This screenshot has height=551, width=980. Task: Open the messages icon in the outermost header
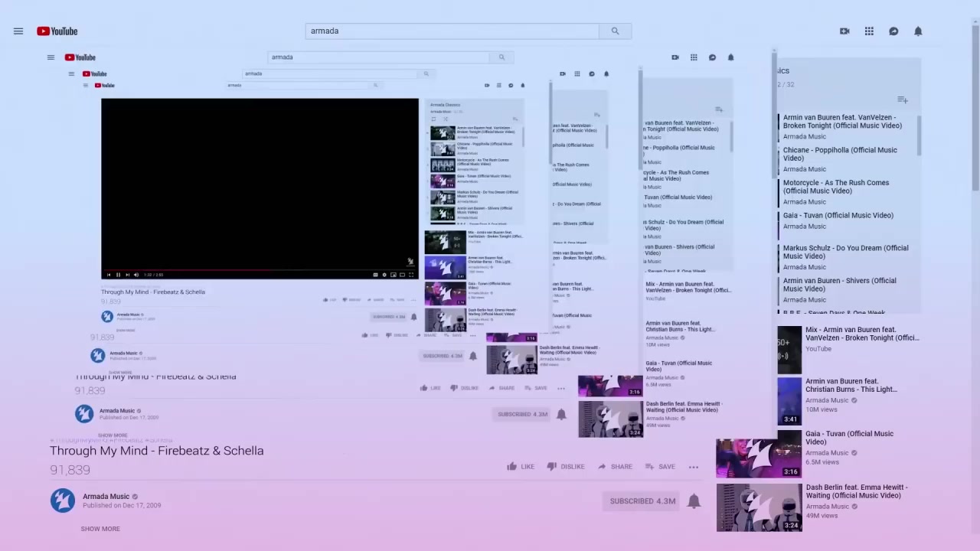point(893,31)
